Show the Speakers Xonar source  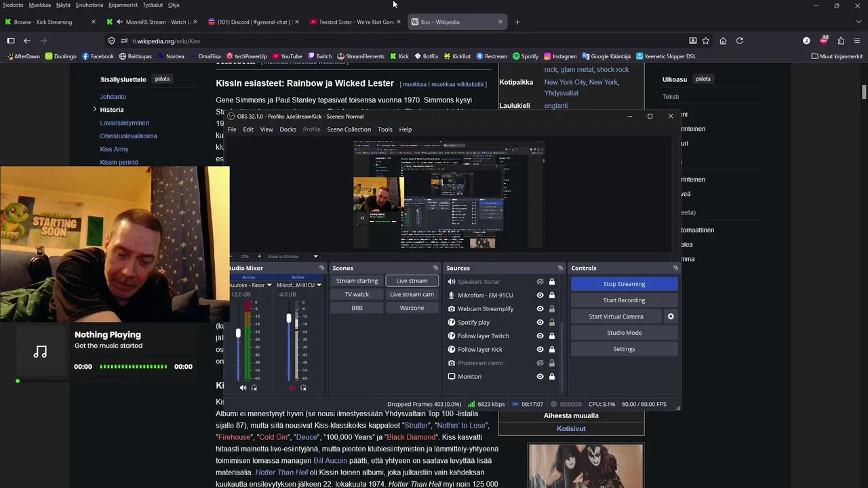click(x=540, y=282)
